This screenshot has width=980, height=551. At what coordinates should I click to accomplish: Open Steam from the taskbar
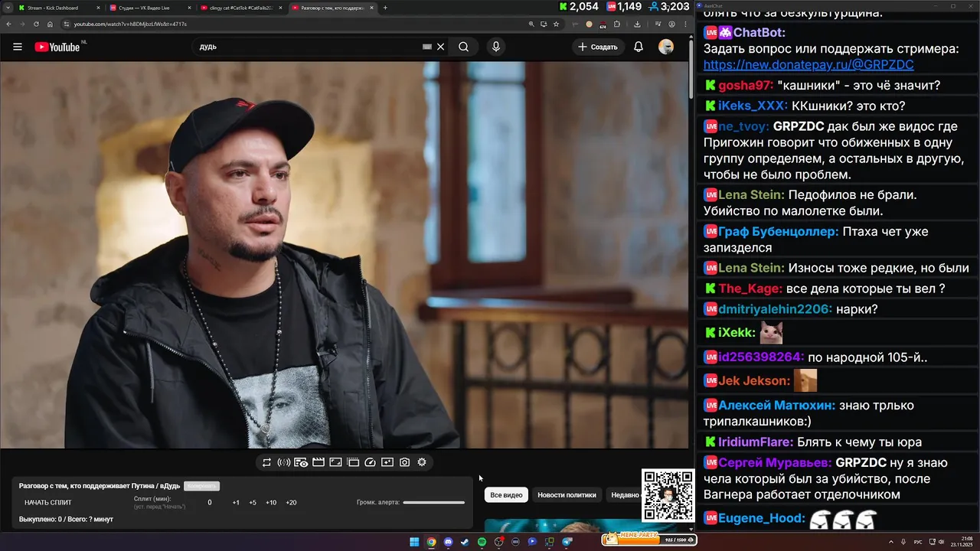465,542
